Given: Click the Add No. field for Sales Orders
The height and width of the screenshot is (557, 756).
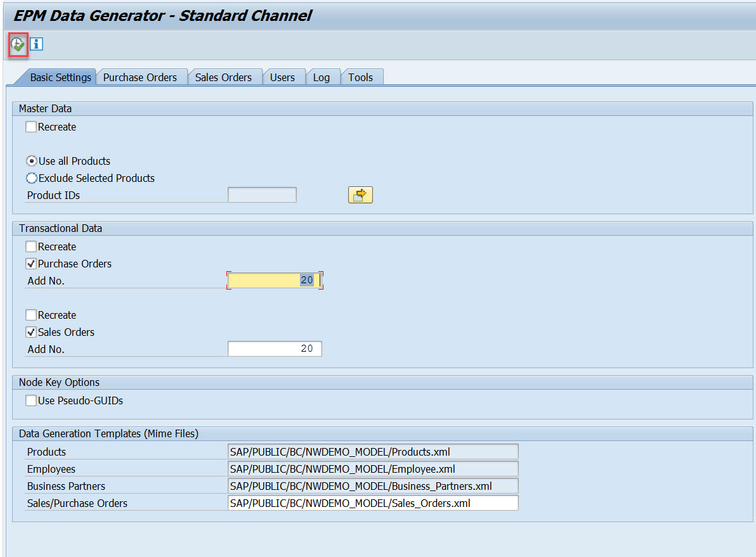Looking at the screenshot, I should pyautogui.click(x=274, y=349).
